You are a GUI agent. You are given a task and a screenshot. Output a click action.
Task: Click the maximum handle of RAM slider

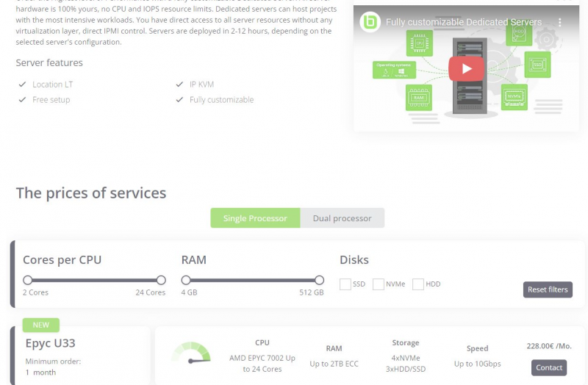point(319,280)
